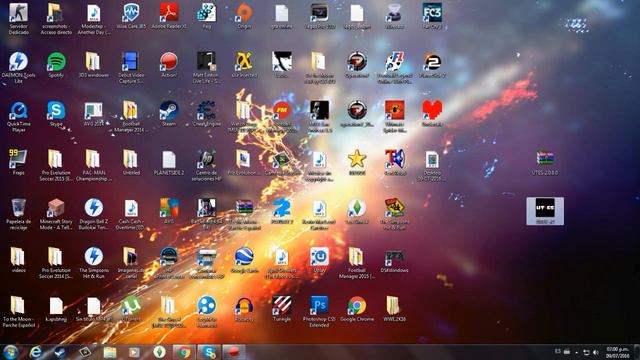
Task: Select the UTES-2.0.0.0 archive file
Action: point(545,162)
